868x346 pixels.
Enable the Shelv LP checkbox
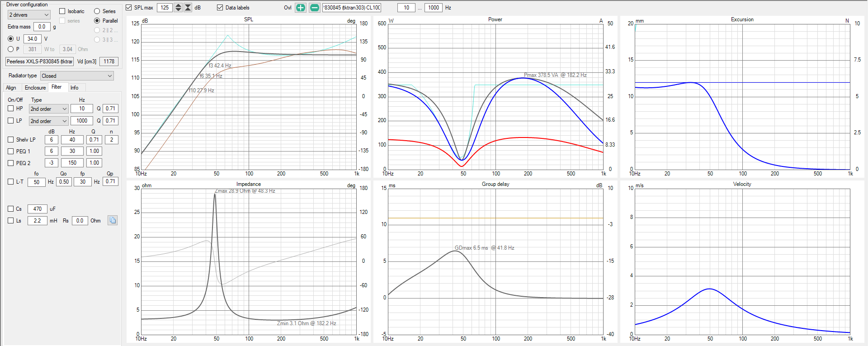(11, 140)
